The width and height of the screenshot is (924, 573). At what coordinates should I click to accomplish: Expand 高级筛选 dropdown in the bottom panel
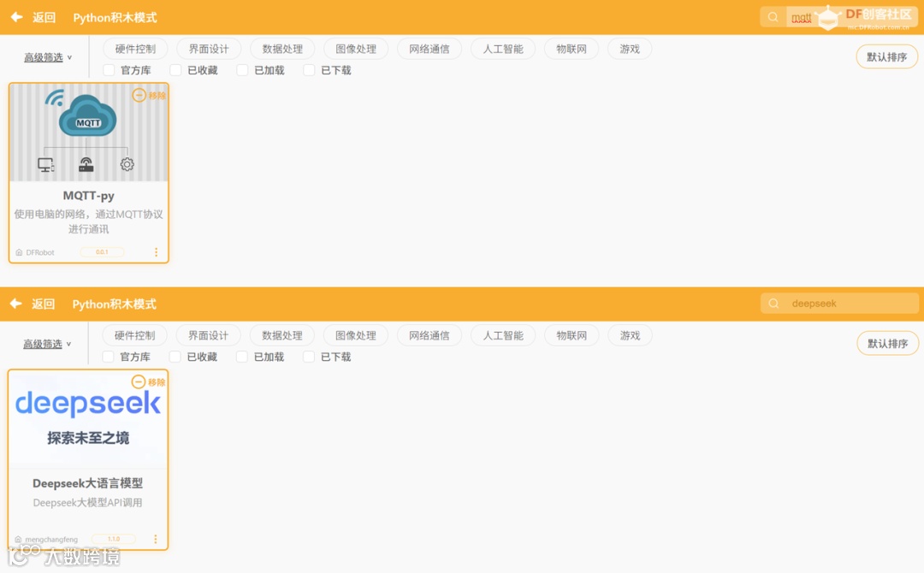click(47, 343)
